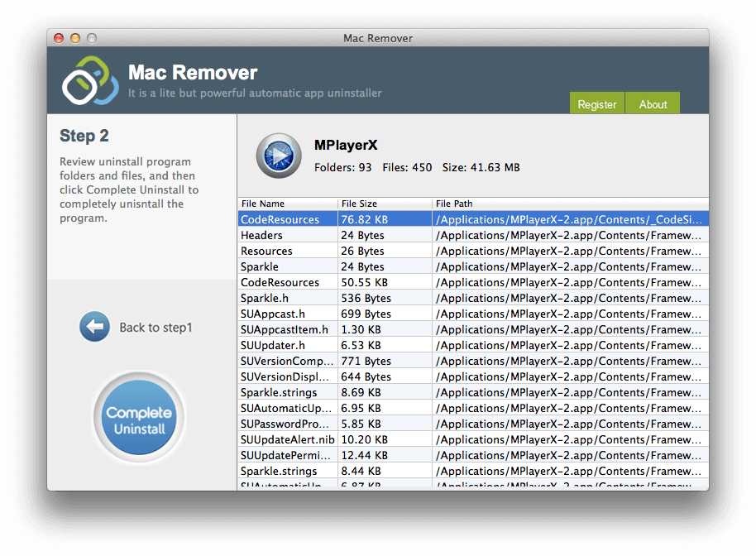The height and width of the screenshot is (556, 756).
Task: Select the CodeResources 50.55 KB row
Action: click(473, 282)
